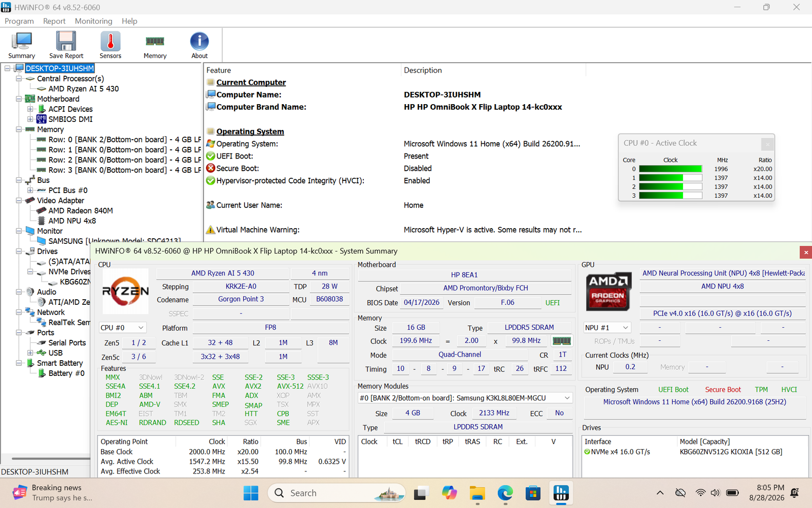Open HWiNFO icon in the taskbar
This screenshot has height=508, width=812.
[x=561, y=493]
